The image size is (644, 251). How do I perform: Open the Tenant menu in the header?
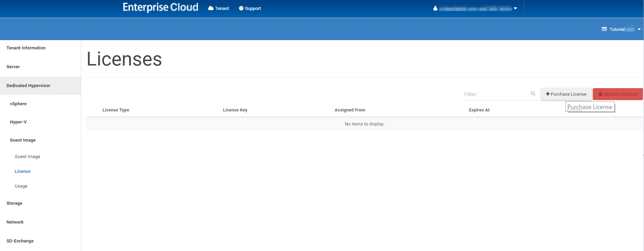pyautogui.click(x=219, y=9)
